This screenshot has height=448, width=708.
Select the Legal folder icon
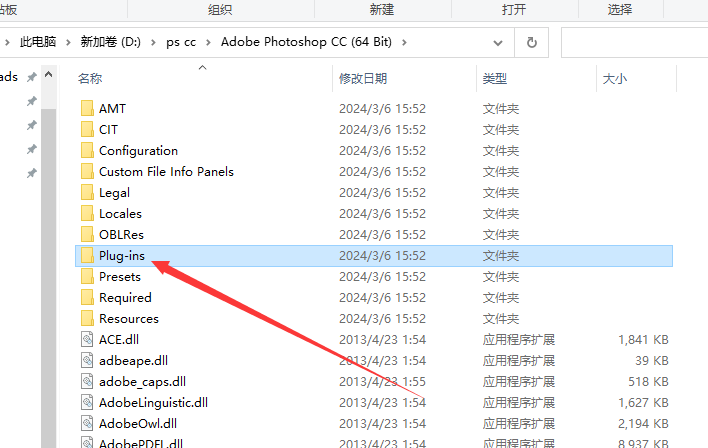(x=87, y=192)
